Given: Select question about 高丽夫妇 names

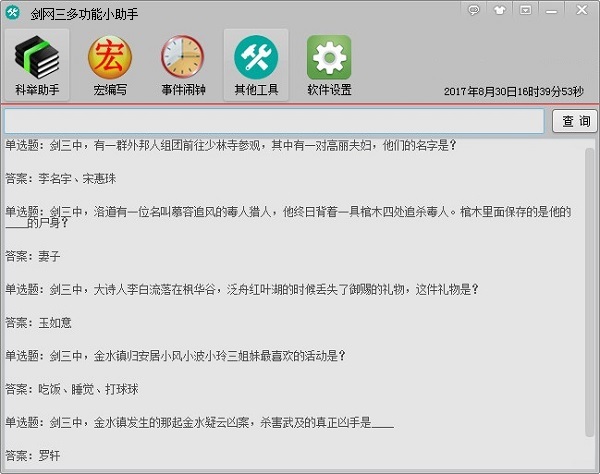Looking at the screenshot, I should tap(231, 145).
